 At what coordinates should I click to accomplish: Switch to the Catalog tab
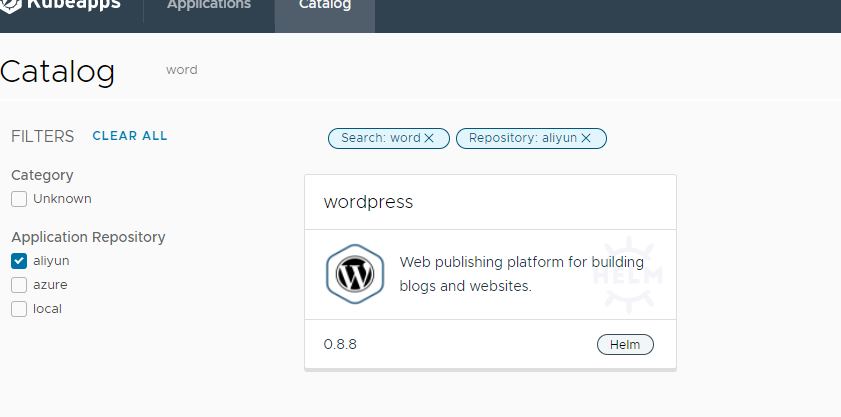tap(325, 6)
